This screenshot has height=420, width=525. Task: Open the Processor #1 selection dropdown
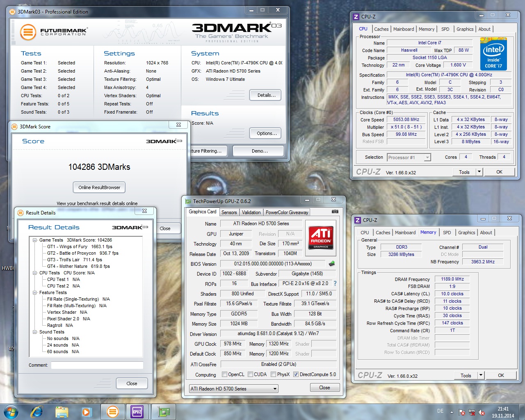tap(409, 157)
